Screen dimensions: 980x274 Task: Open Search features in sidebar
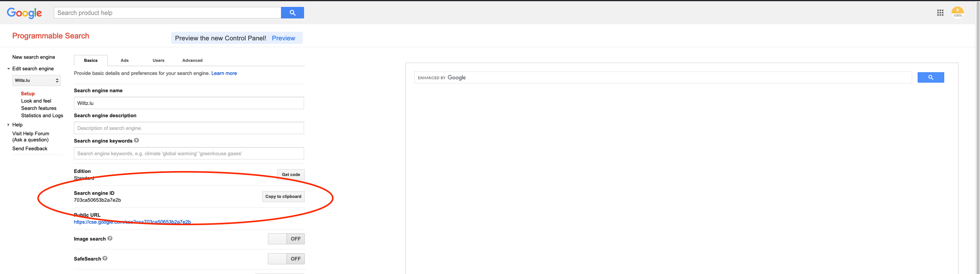coord(39,108)
